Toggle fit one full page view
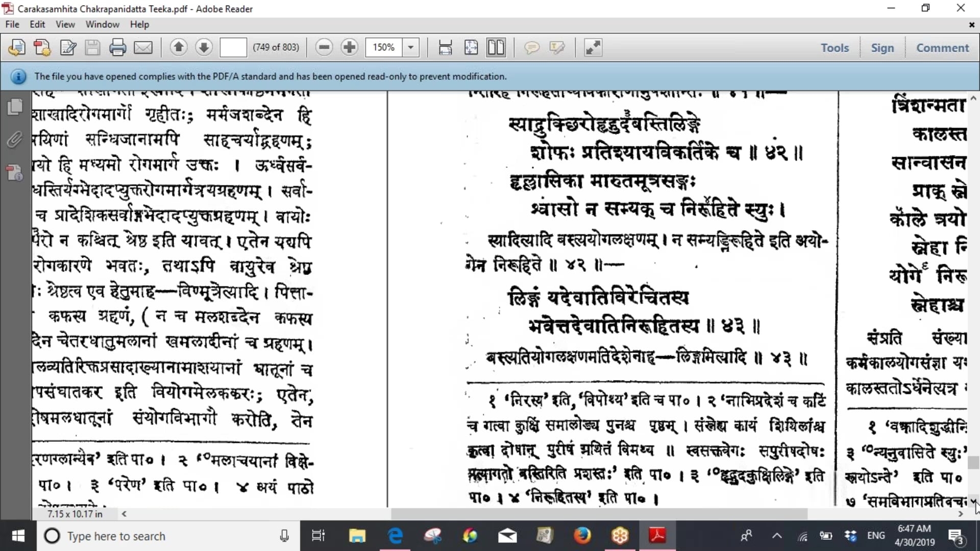This screenshot has width=980, height=551. coord(471,47)
